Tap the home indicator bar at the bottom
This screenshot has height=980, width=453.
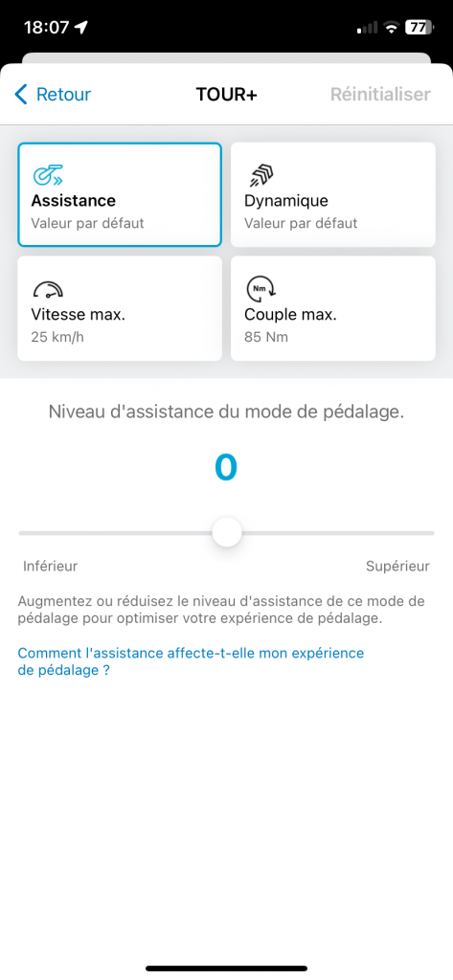(226, 969)
